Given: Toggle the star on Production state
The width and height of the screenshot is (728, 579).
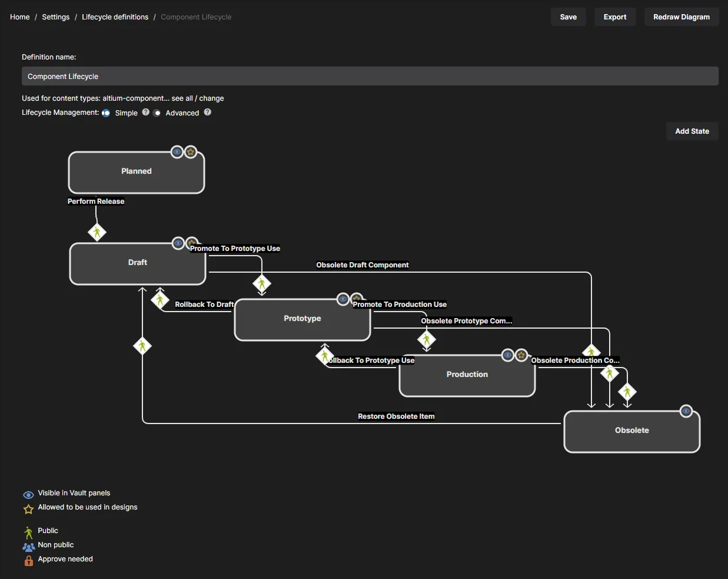Looking at the screenshot, I should [521, 355].
